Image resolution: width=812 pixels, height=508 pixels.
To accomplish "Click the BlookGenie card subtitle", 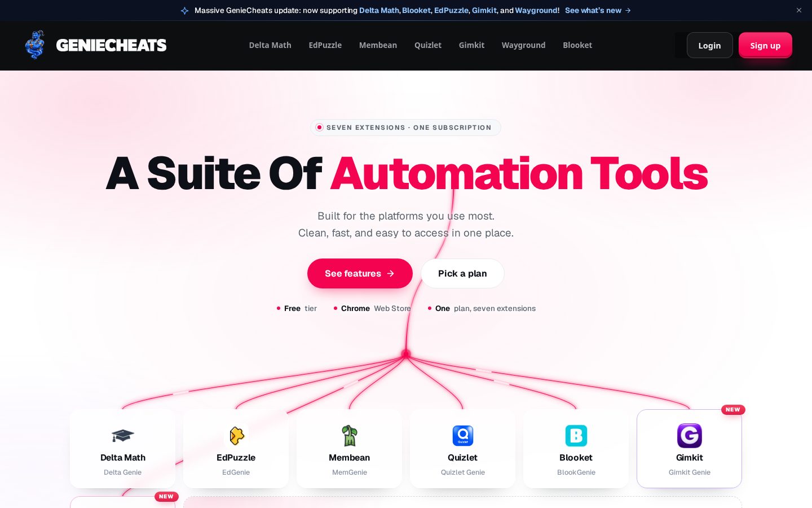I will [x=576, y=472].
